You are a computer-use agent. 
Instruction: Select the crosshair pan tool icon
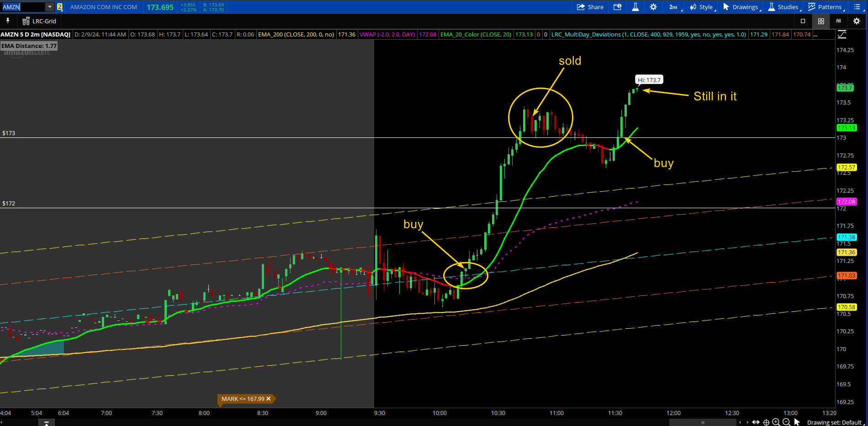click(766, 422)
